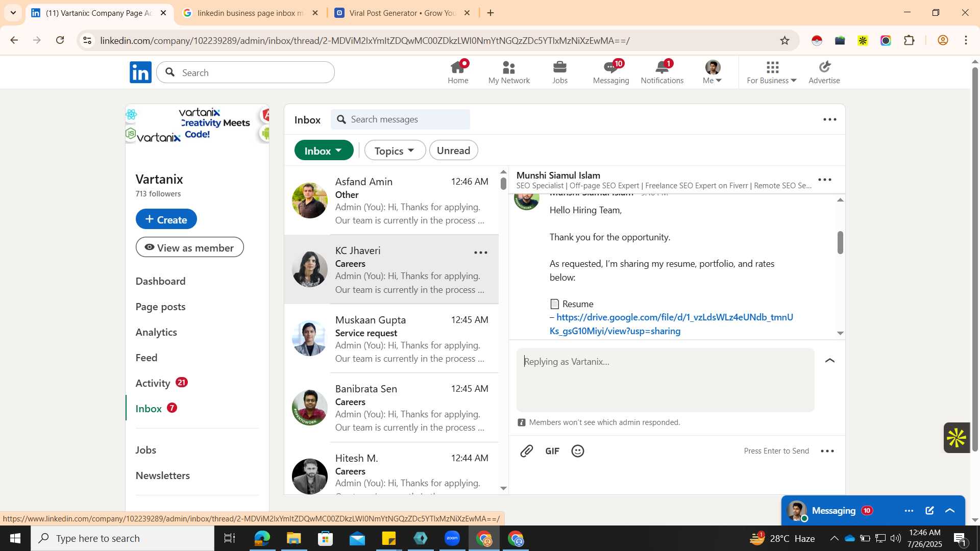Screen dimensions: 980x551
Task: Open Chrome menu three dots
Action: click(966, 40)
